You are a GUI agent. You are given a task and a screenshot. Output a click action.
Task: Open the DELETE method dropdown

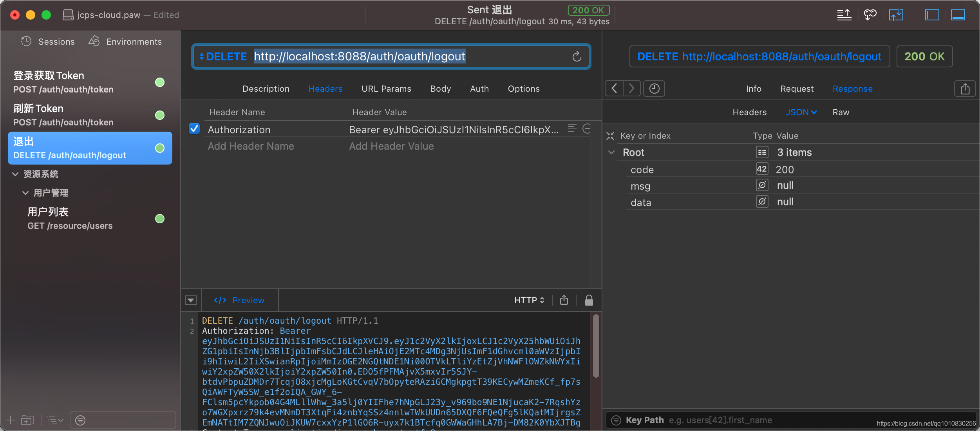click(223, 57)
